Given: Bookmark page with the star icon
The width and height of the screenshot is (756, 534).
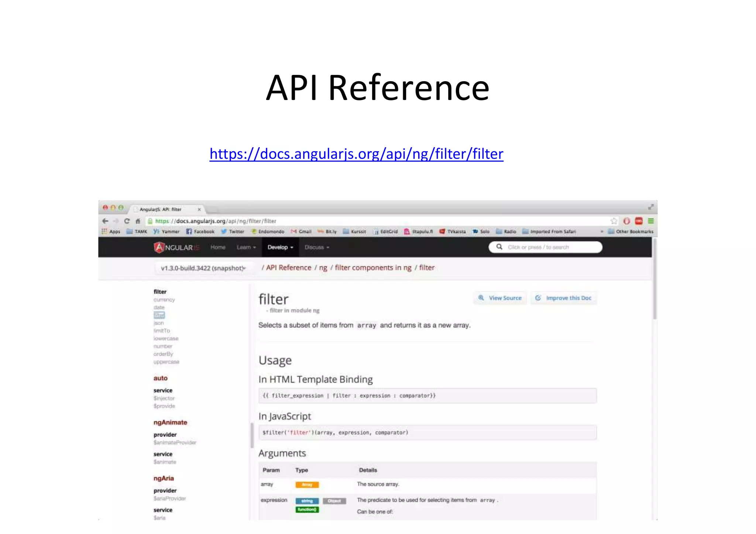Looking at the screenshot, I should click(614, 221).
